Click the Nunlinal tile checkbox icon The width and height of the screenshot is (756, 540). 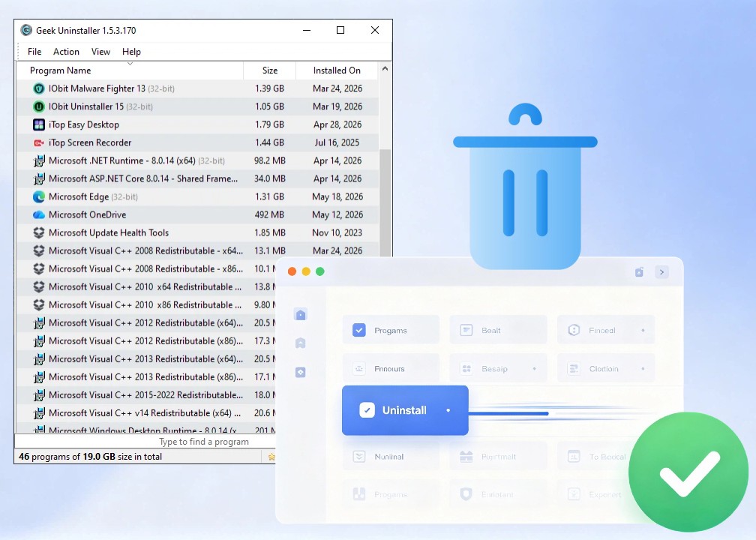click(359, 457)
